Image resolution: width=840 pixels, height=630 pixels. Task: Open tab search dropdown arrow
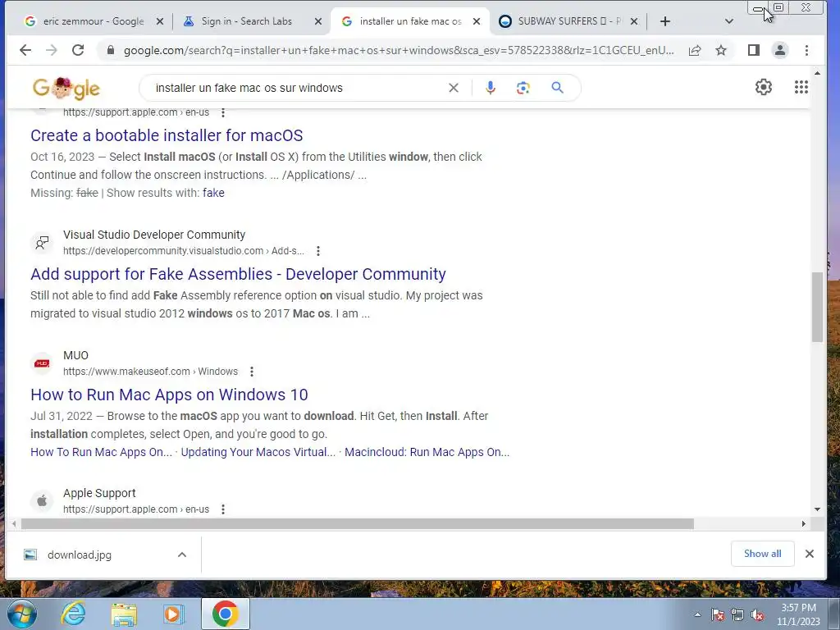tap(728, 21)
